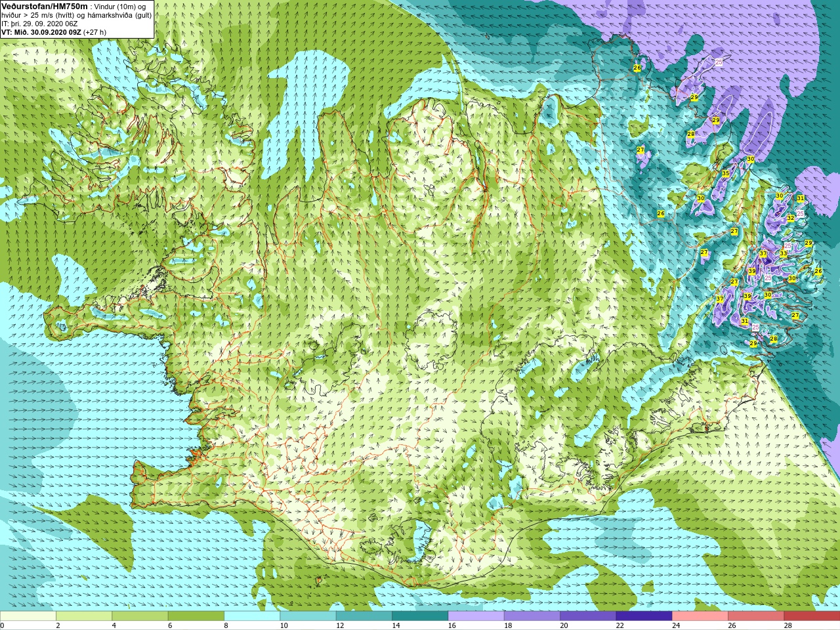Viewport: 840px width, 630px height.
Task: Click the yellow gust label 35
Action: (725, 174)
